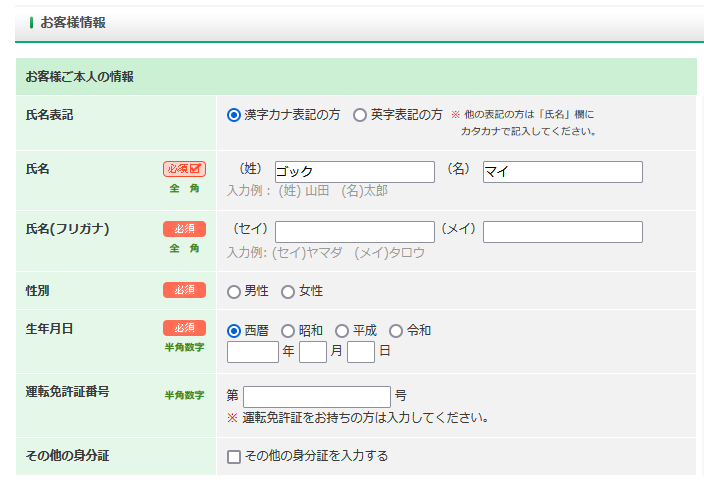This screenshot has height=490, width=704.
Task: Click the 名 field containing マイ
Action: coord(562,172)
